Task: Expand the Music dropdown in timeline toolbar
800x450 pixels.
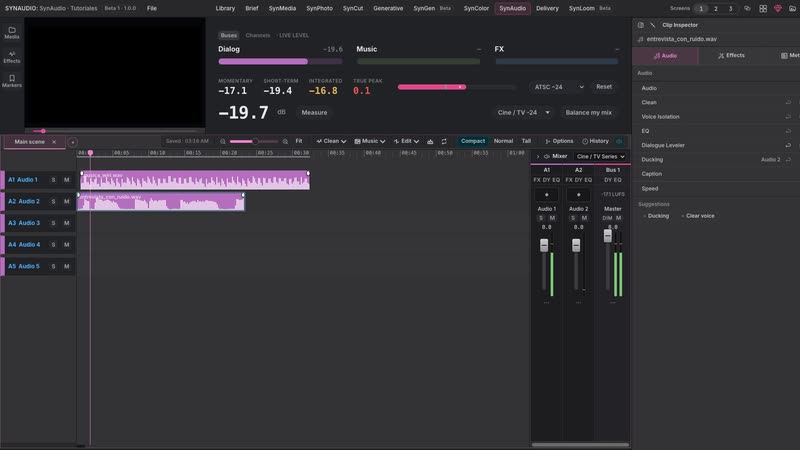Action: pos(370,141)
